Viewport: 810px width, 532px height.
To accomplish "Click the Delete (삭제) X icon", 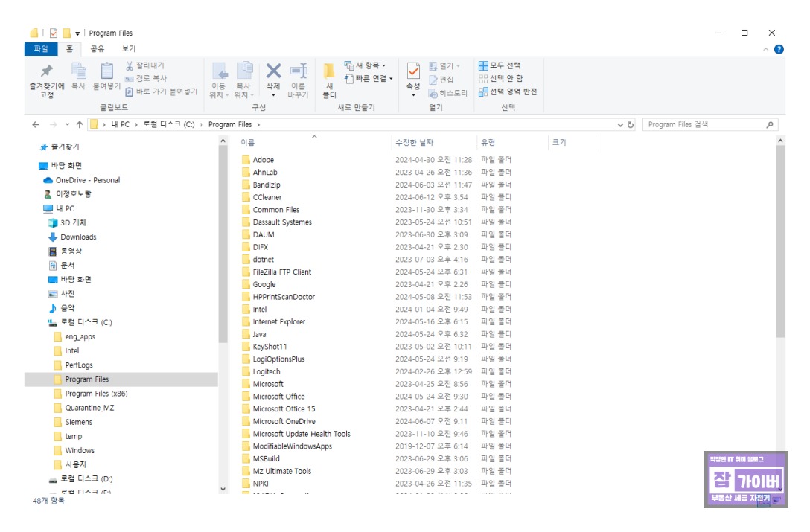I will 273,71.
